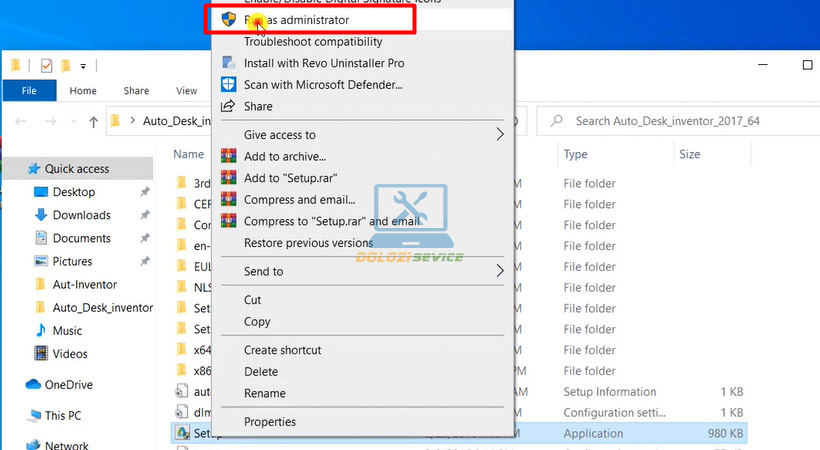Open the Aut-Inventor folder in sidebar
Viewport: 820px width, 450px height.
tap(85, 285)
